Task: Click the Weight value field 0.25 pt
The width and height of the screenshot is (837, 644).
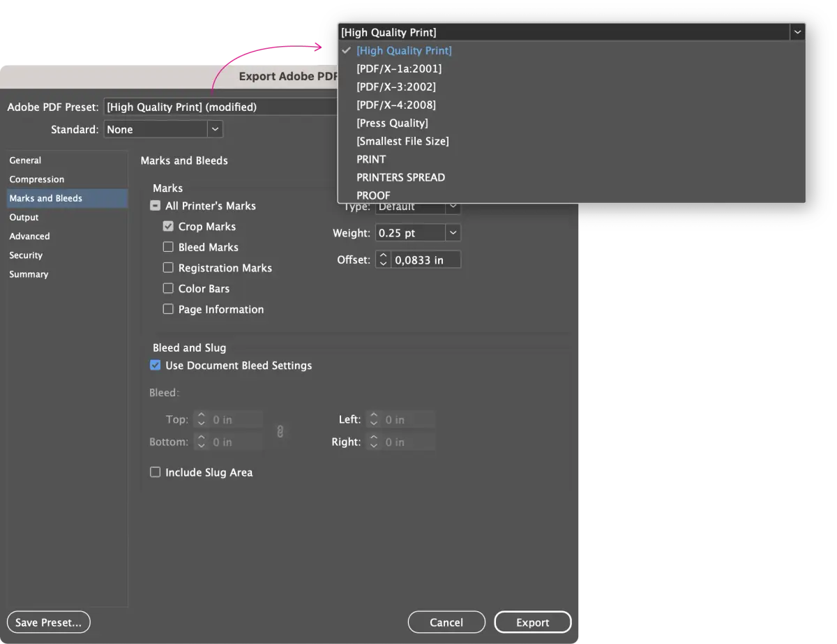Action: (x=410, y=233)
